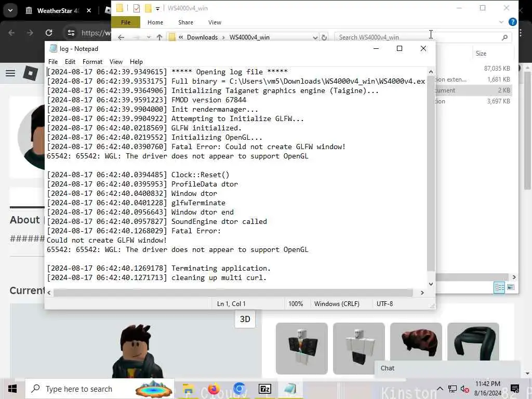
Task: Switch to Home tab in Explorer
Action: click(155, 22)
